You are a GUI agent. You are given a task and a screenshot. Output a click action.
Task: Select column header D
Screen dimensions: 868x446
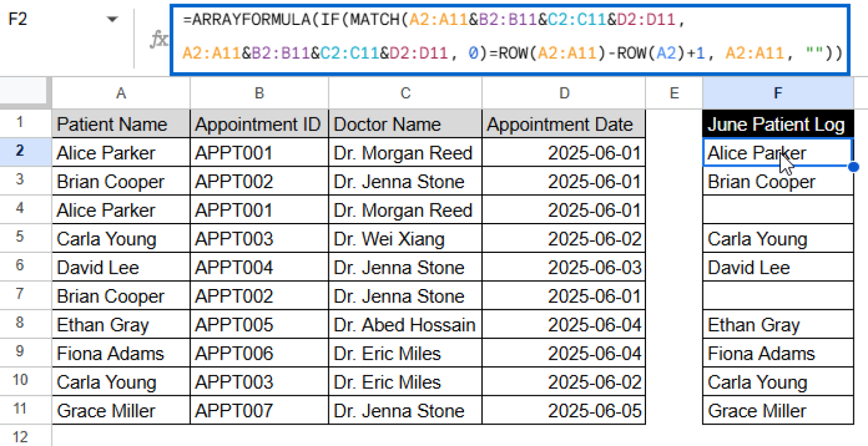point(563,93)
